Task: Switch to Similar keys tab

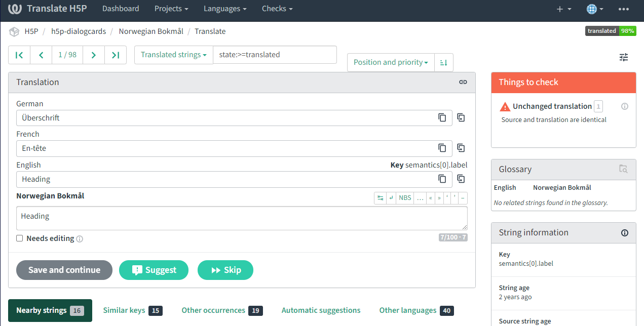Action: [x=133, y=310]
